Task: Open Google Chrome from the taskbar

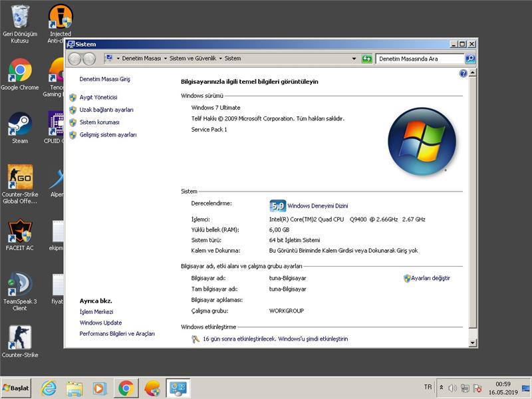Action: click(x=126, y=388)
